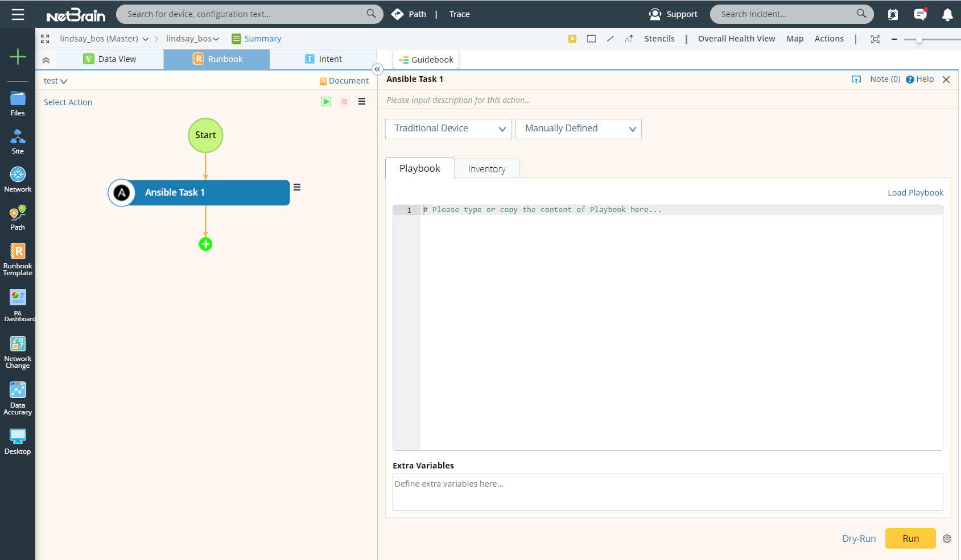
Task: Expand the lindsay_bos breadcrumb dropdown
Action: [x=216, y=39]
